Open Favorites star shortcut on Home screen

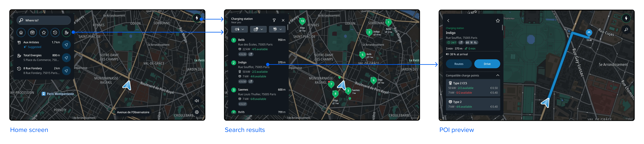44,32
